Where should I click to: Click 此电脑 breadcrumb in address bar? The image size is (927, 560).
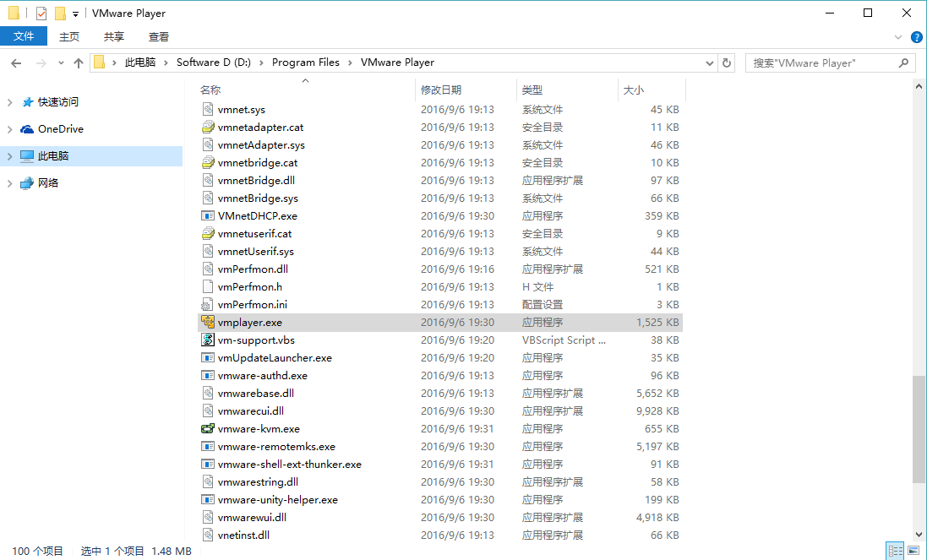(140, 62)
